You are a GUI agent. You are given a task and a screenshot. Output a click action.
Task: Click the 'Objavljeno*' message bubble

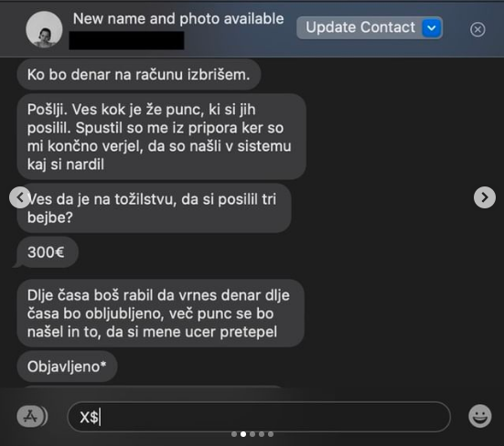pos(67,366)
